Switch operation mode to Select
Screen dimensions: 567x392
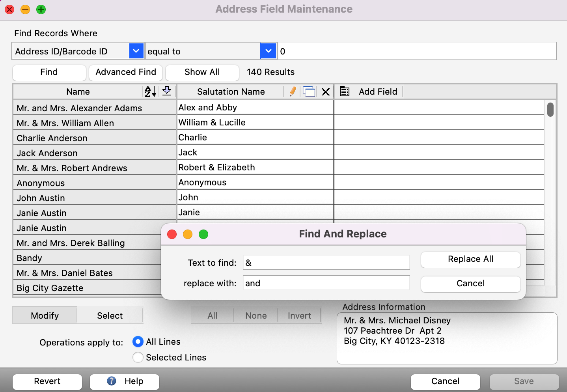pyautogui.click(x=110, y=315)
